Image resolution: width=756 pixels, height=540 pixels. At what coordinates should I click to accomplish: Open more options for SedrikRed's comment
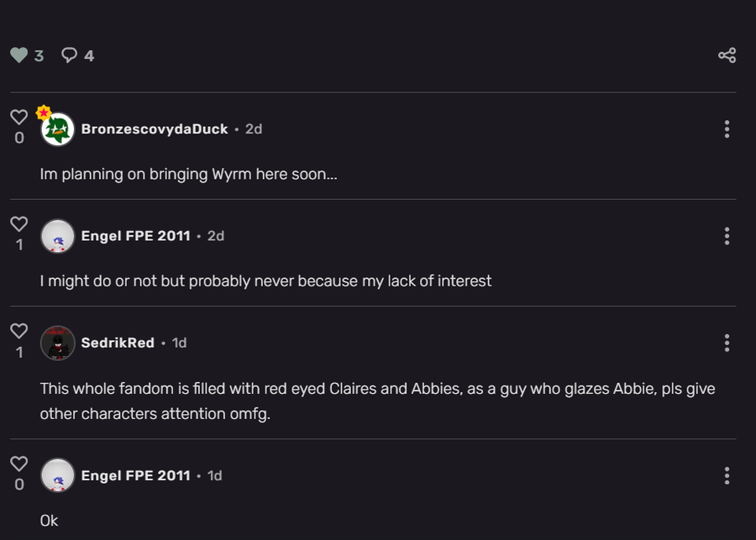point(727,343)
